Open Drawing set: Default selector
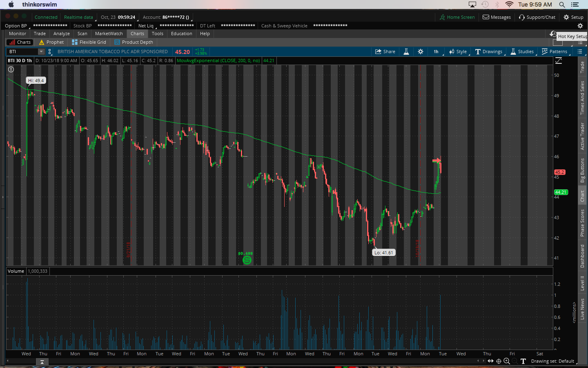Screen dimensions: 588x368 (x=553, y=361)
